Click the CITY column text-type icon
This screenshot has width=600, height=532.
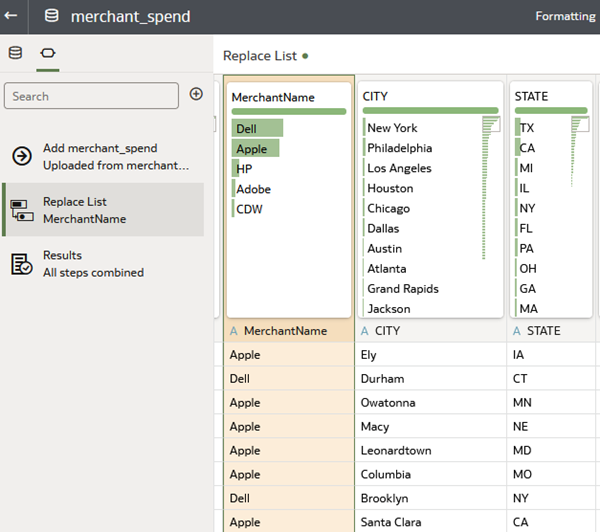(x=365, y=331)
